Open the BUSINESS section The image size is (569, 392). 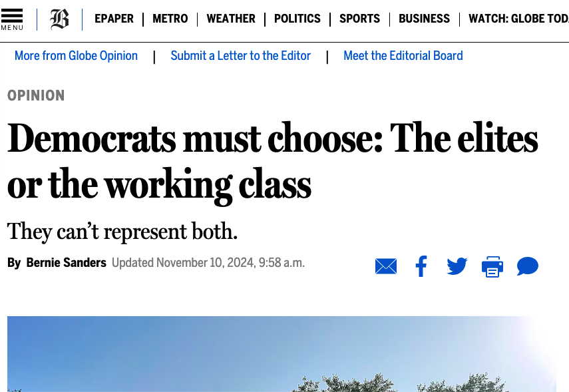click(424, 19)
